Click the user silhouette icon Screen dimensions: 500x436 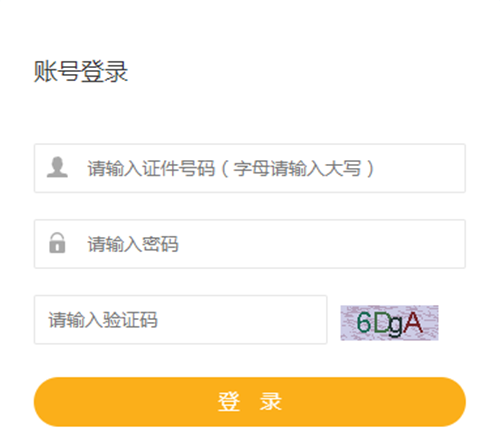tap(57, 167)
